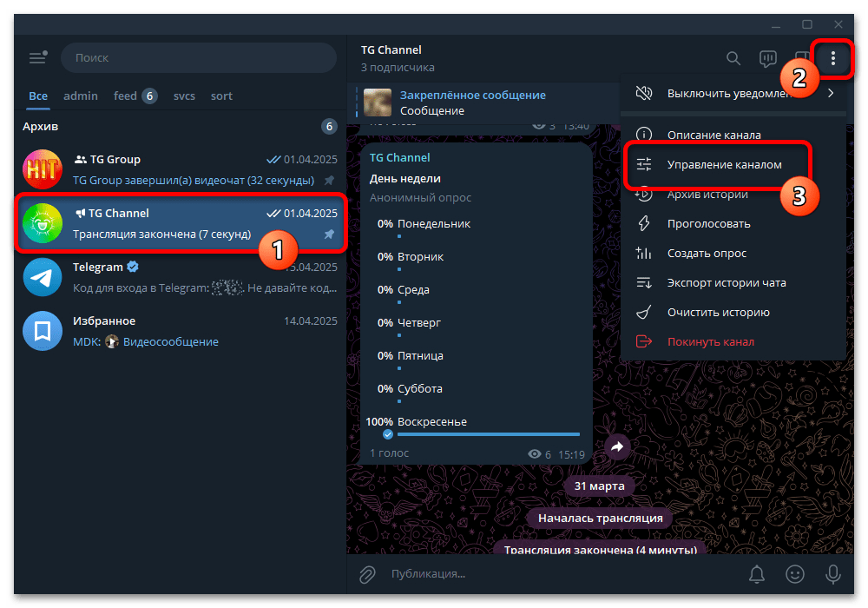
Task: Open the hamburger main menu
Action: (37, 57)
